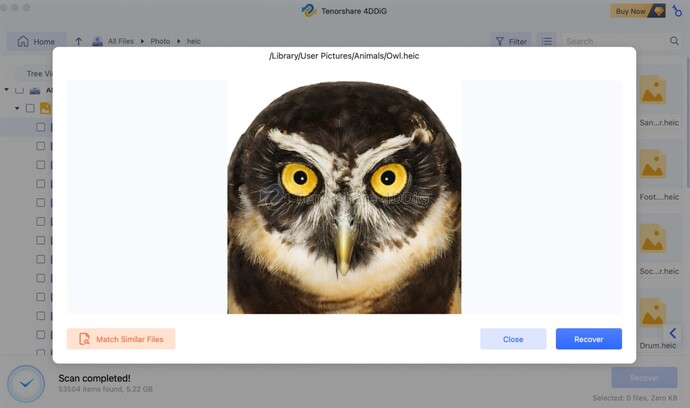Click the up-arrow parent folder icon
This screenshot has height=408, width=690.
pyautogui.click(x=79, y=42)
